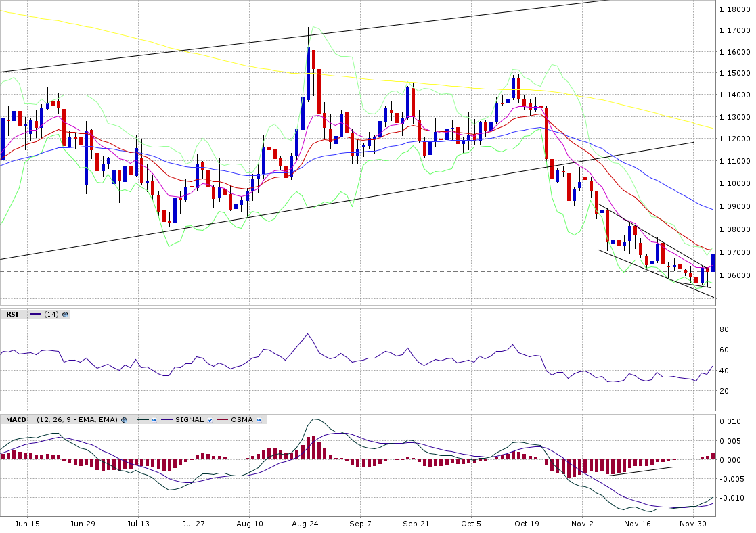The image size is (756, 533).
Task: Open the RSI indicator settings icon
Action: pos(66,314)
